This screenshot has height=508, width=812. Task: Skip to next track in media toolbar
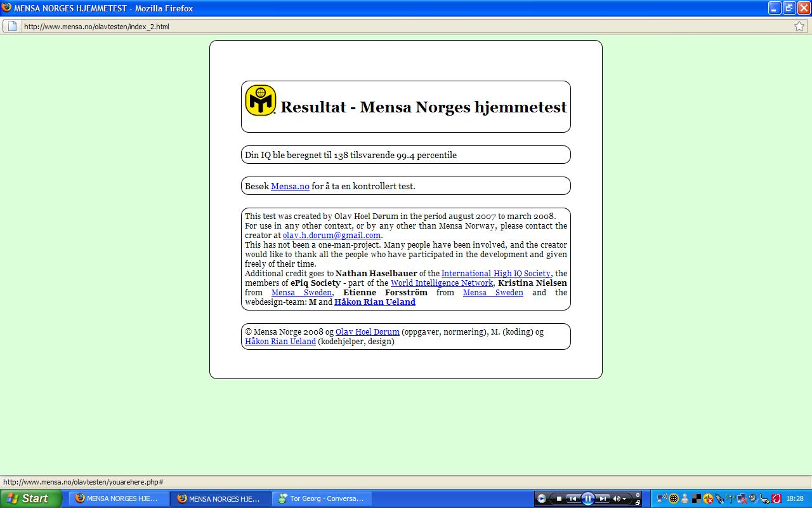(x=603, y=498)
